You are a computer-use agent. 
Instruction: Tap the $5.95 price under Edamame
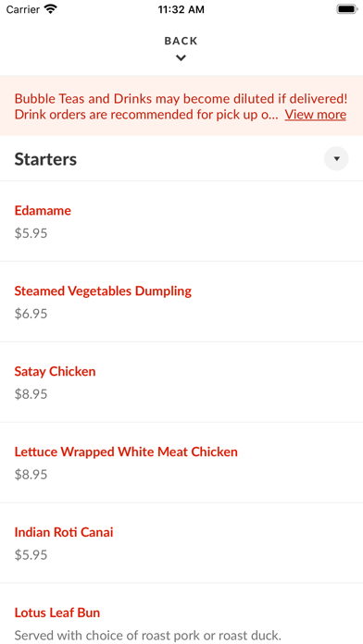coord(31,233)
